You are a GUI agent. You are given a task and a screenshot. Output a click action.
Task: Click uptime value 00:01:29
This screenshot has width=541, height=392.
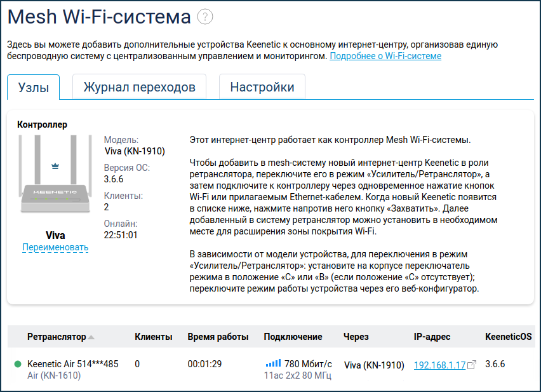204,364
